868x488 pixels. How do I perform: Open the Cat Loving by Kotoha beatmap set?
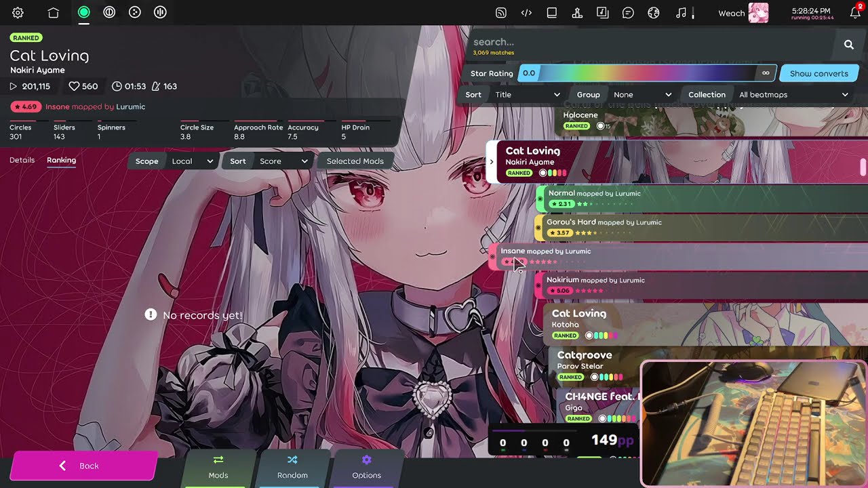(705, 323)
